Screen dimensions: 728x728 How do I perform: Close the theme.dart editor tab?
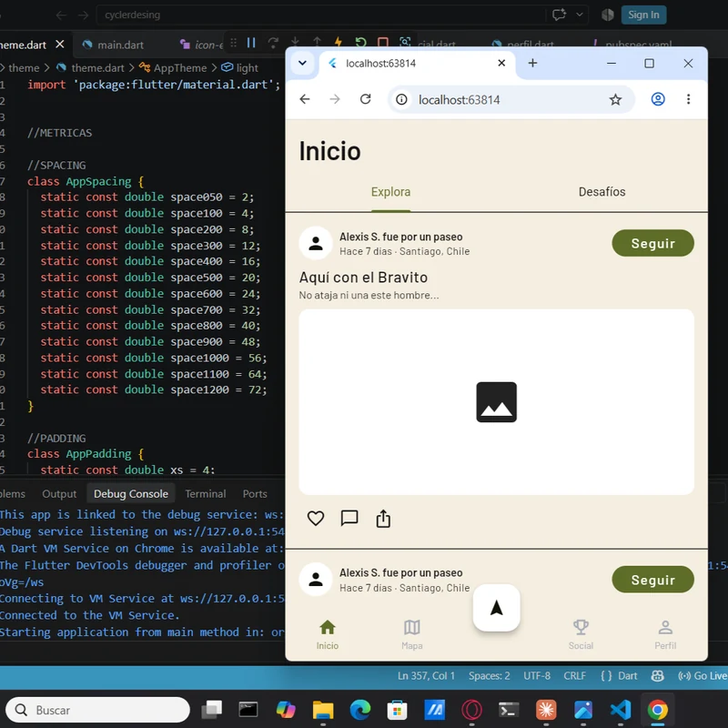pyautogui.click(x=60, y=44)
